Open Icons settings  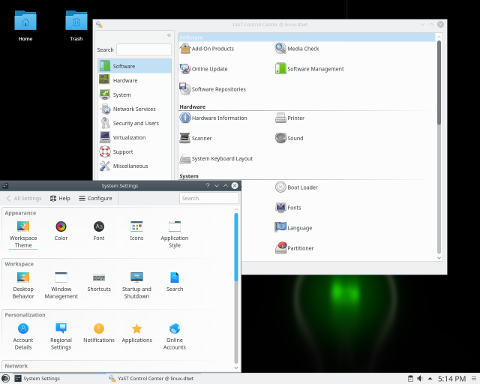pyautogui.click(x=137, y=231)
